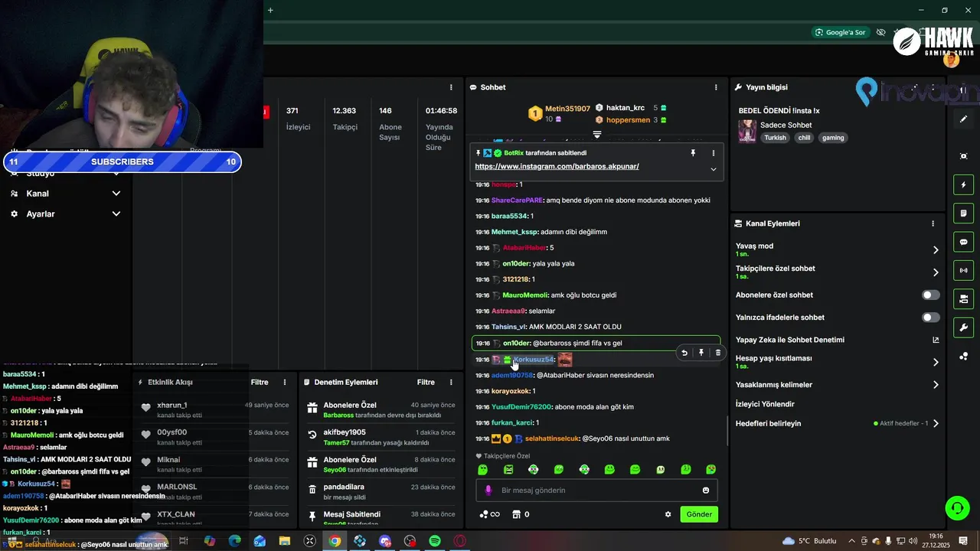Open the Sohbet panel three-dot menu
This screenshot has height=551, width=980.
716,87
